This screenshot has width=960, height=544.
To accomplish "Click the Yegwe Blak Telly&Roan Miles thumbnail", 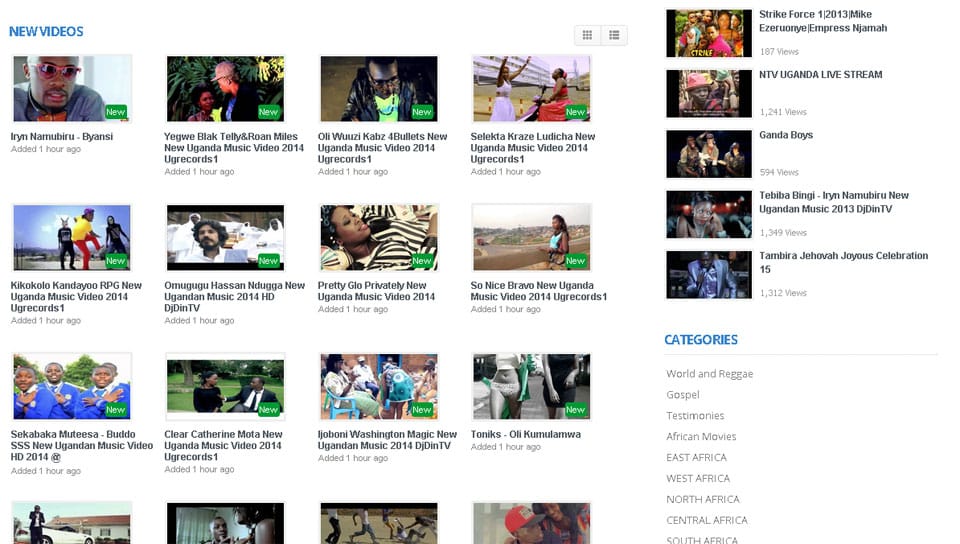I will coord(225,89).
